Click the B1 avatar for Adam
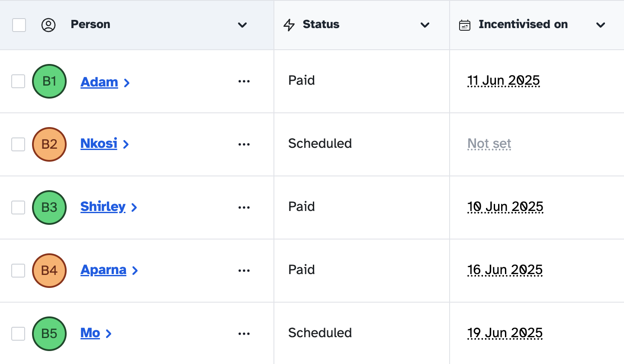The image size is (624, 364). (x=49, y=81)
